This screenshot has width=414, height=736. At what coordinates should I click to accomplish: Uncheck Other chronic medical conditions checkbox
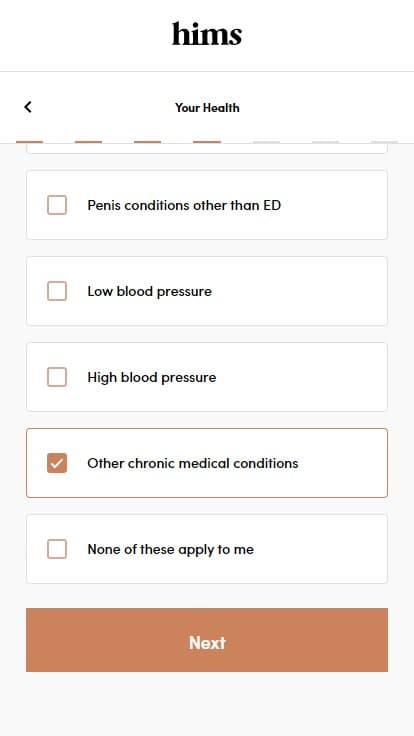[x=57, y=463]
